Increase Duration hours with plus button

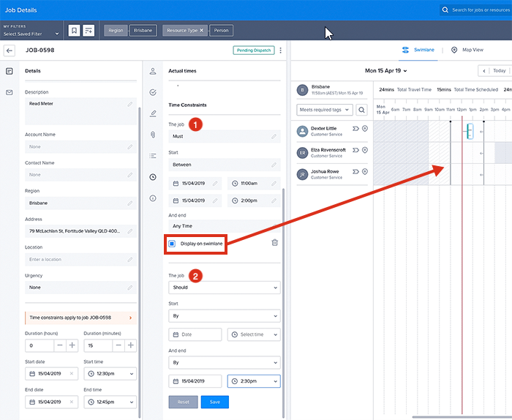[x=72, y=345]
